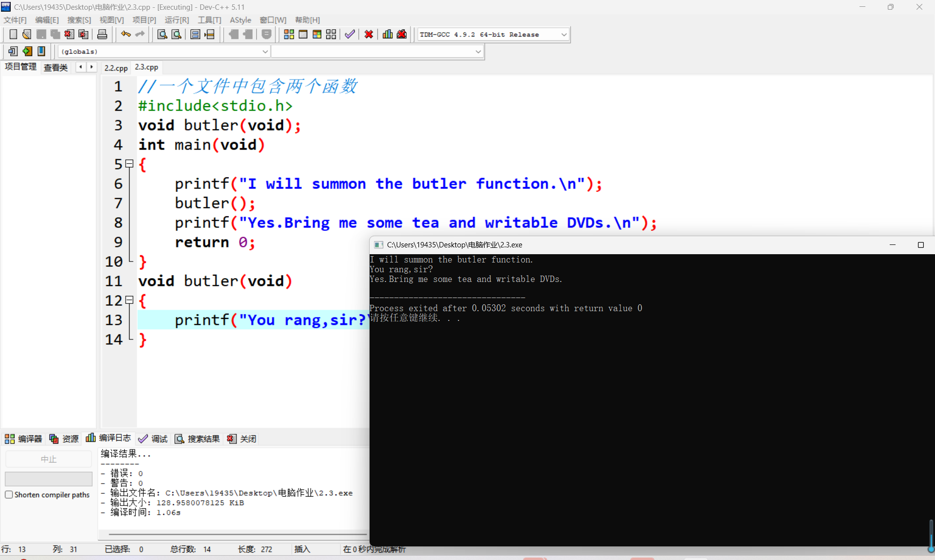The width and height of the screenshot is (935, 560).
Task: Open the TDM-GCC compiler selection dropdown
Action: coord(564,35)
